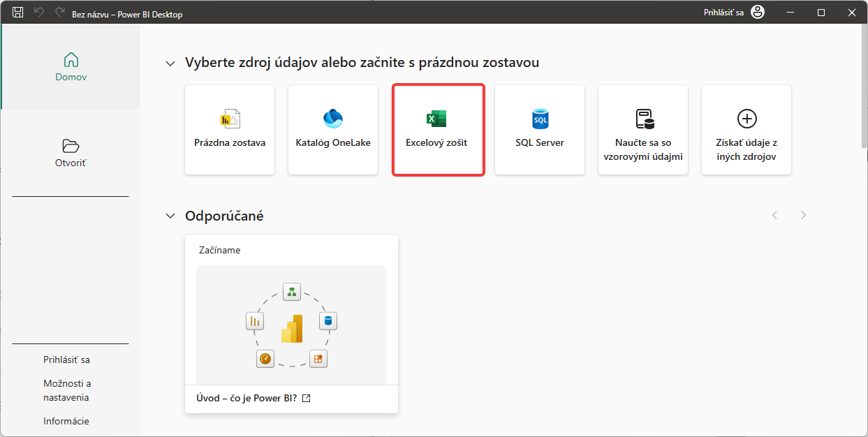Viewport: 868px width, 437px height.
Task: Click 'Prihlásiť sa' in left sidebar
Action: (x=66, y=360)
